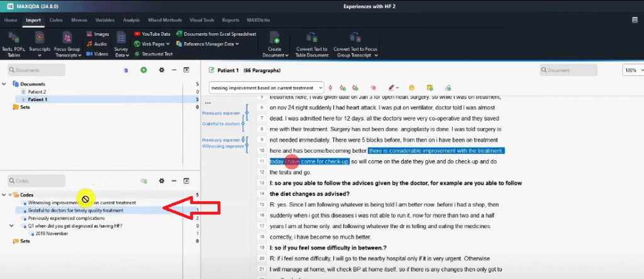Switch to the Codes ribbon tab
The width and height of the screenshot is (644, 279).
coord(56,20)
